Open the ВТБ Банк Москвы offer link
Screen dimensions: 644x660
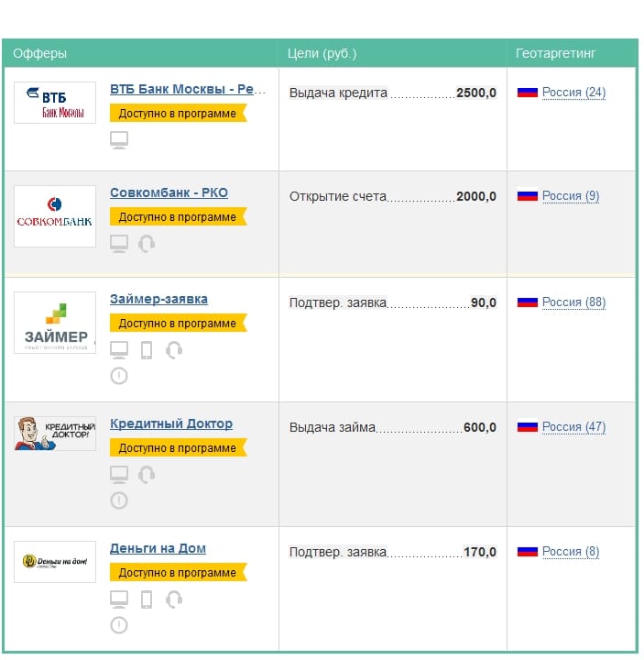pyautogui.click(x=188, y=89)
